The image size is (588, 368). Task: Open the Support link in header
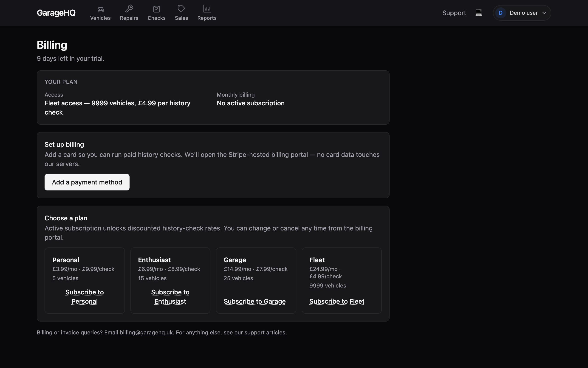454,13
